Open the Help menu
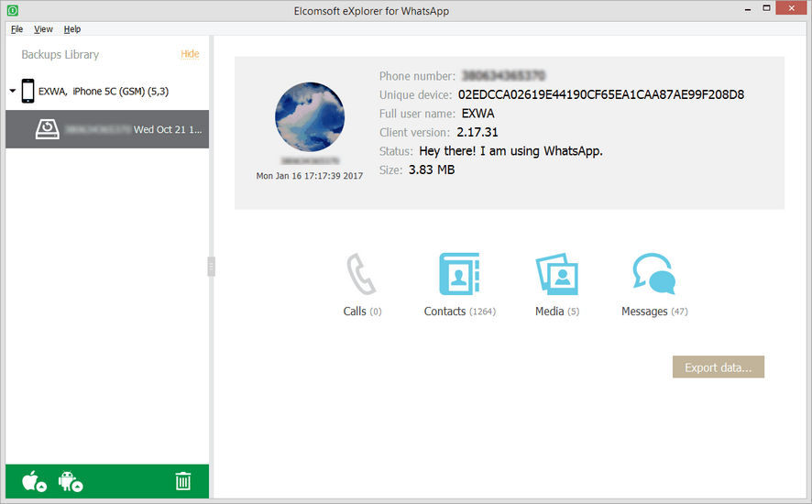812x504 pixels. [x=72, y=29]
